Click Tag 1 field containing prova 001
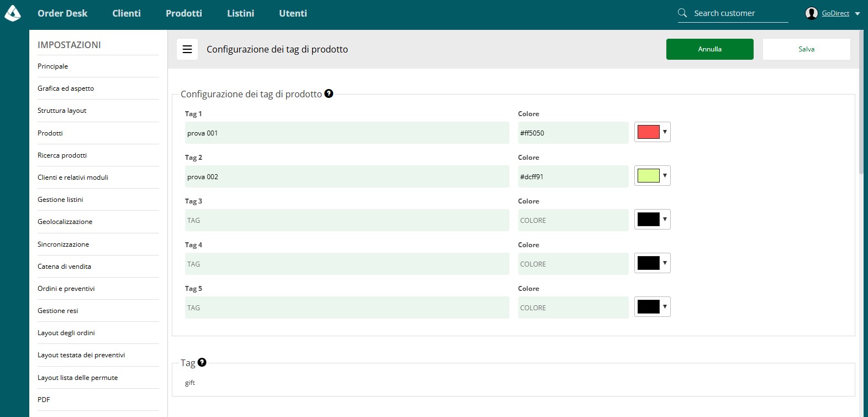Viewport: 868px width, 417px height. [347, 133]
